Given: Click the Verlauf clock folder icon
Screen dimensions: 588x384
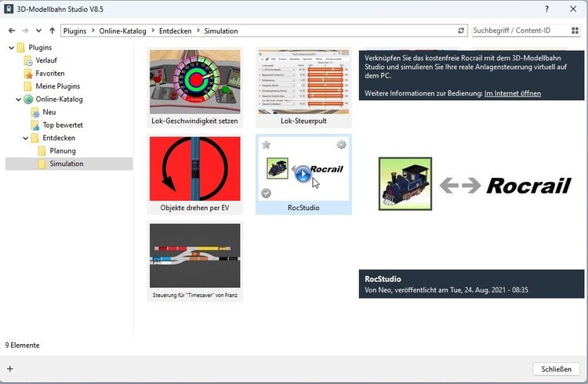Looking at the screenshot, I should [x=28, y=61].
